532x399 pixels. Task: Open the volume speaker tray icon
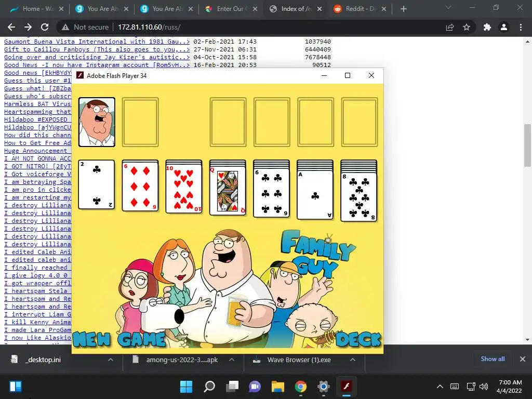484,387
